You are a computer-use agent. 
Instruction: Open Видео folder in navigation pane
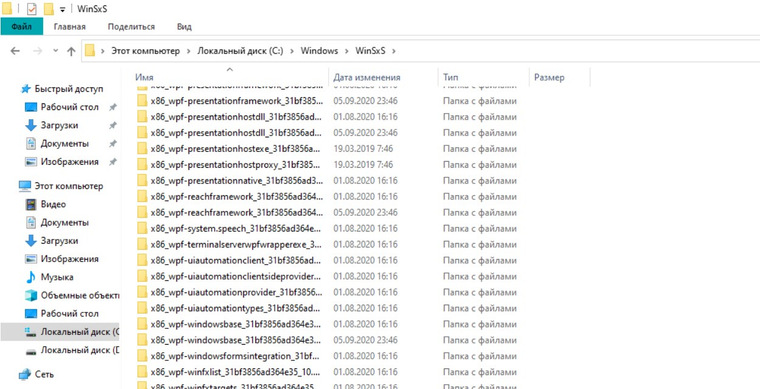coord(53,204)
